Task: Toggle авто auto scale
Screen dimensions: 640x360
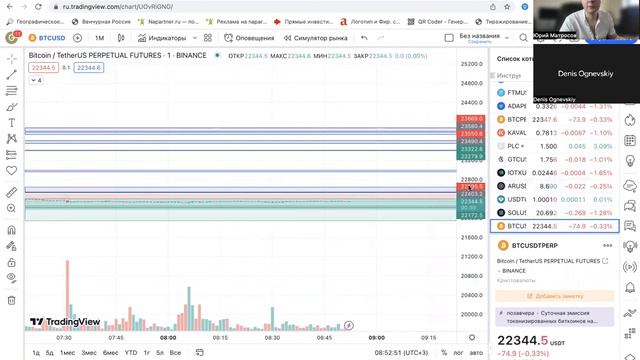Action: [x=476, y=353]
